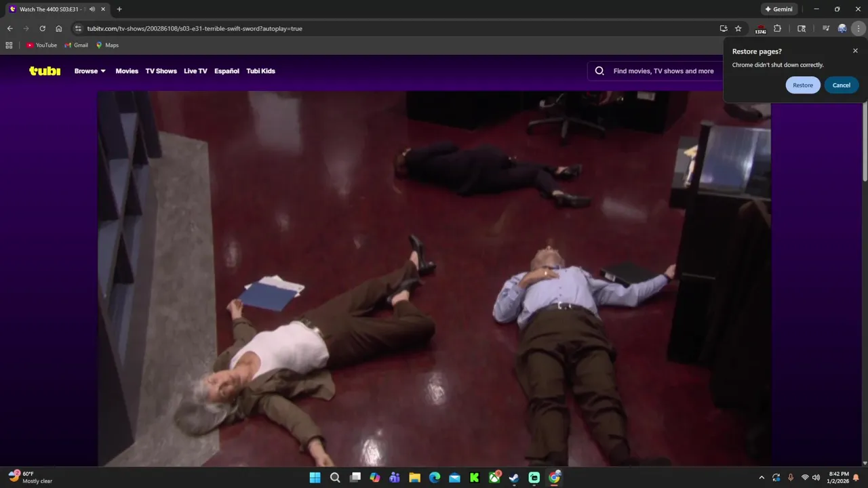Open the green streaming app on taskbar
The height and width of the screenshot is (488, 868).
point(534,478)
